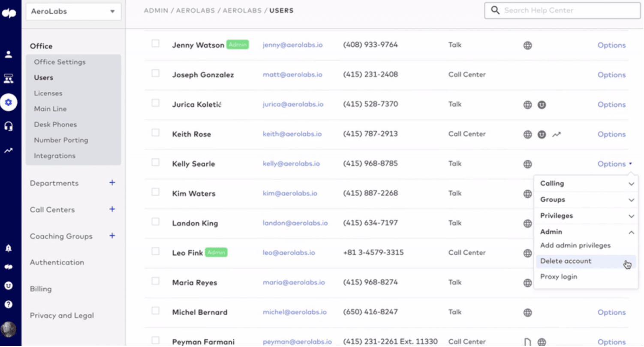Open Billing section
644x347 pixels.
point(41,289)
